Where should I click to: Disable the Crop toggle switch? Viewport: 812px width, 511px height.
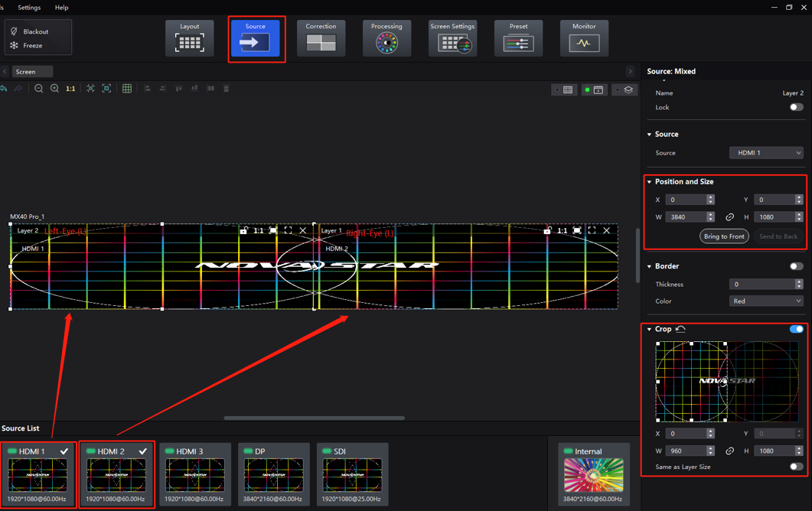point(797,329)
